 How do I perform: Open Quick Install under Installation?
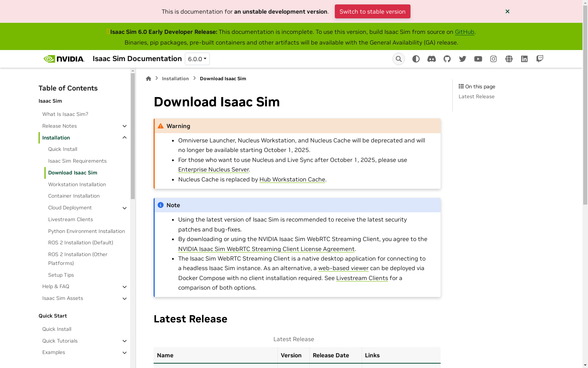pos(62,149)
